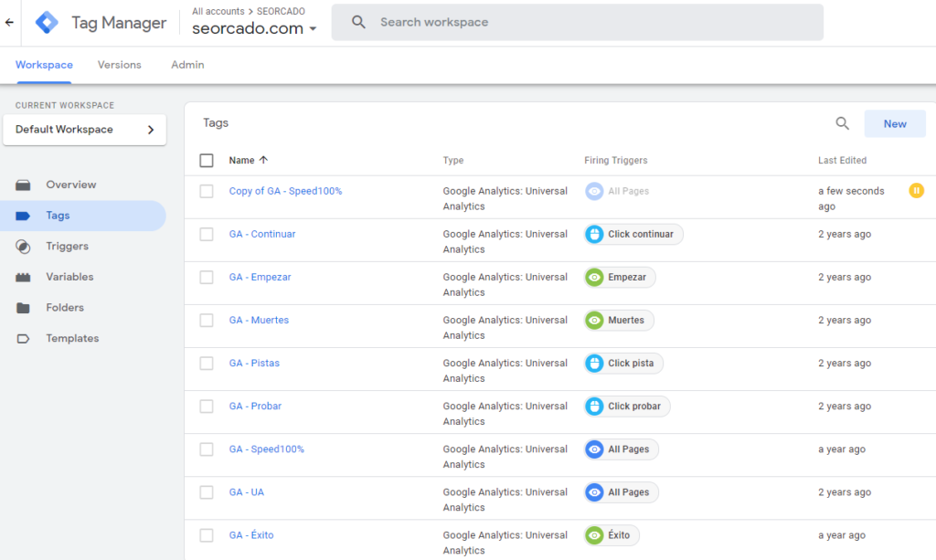Switch to the Workspace tab

pos(44,65)
